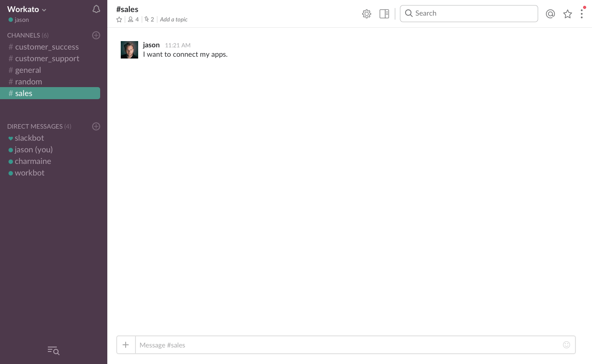Open the more items three-dot menu
592x364 pixels.
click(582, 14)
